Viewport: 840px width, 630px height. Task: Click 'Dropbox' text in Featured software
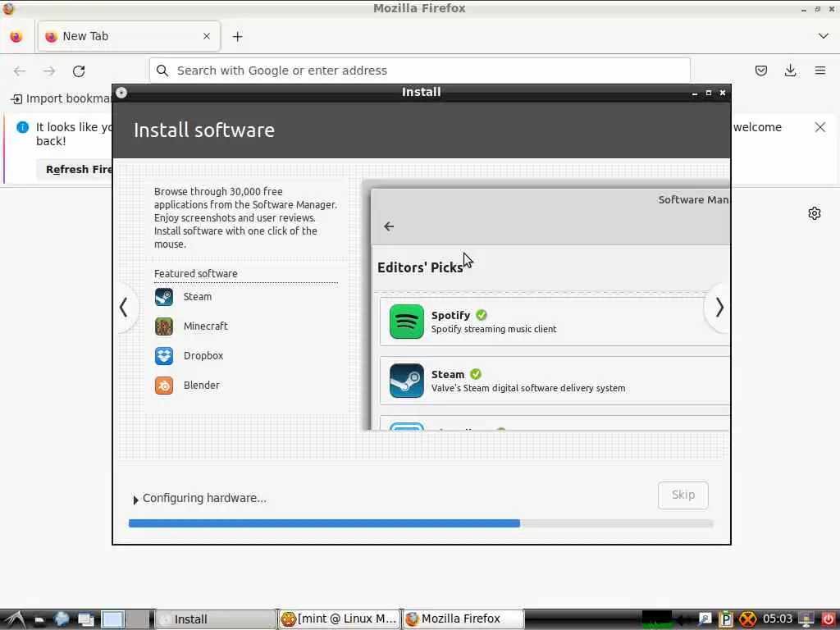[203, 356]
